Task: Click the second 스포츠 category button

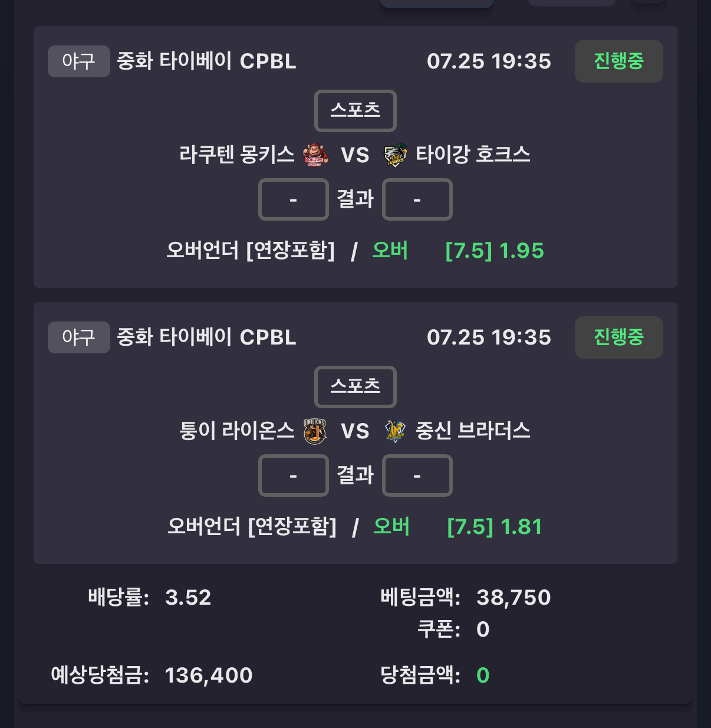Action: (355, 387)
